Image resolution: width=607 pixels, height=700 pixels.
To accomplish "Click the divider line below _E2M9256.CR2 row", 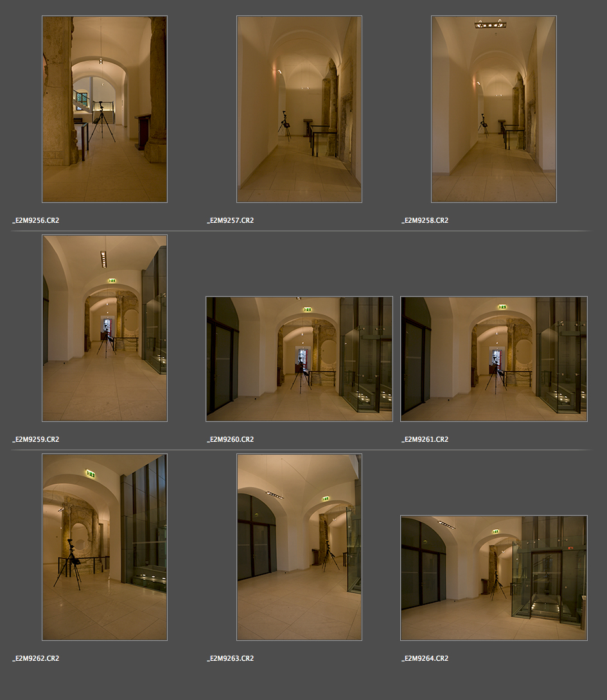I will pyautogui.click(x=301, y=231).
